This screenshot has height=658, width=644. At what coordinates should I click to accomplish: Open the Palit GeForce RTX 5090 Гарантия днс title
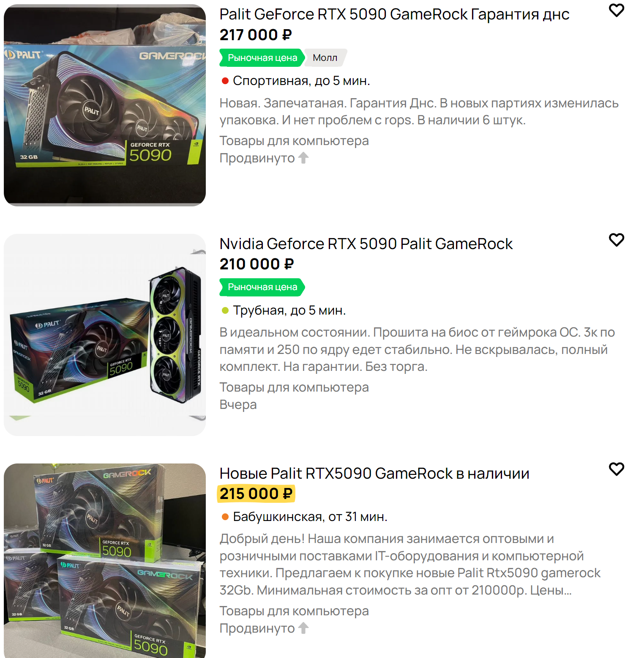pyautogui.click(x=394, y=14)
